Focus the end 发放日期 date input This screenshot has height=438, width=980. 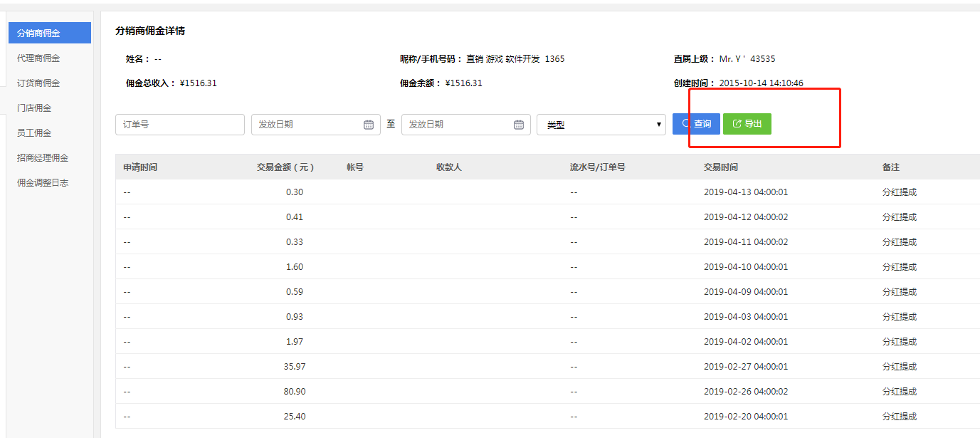point(456,125)
